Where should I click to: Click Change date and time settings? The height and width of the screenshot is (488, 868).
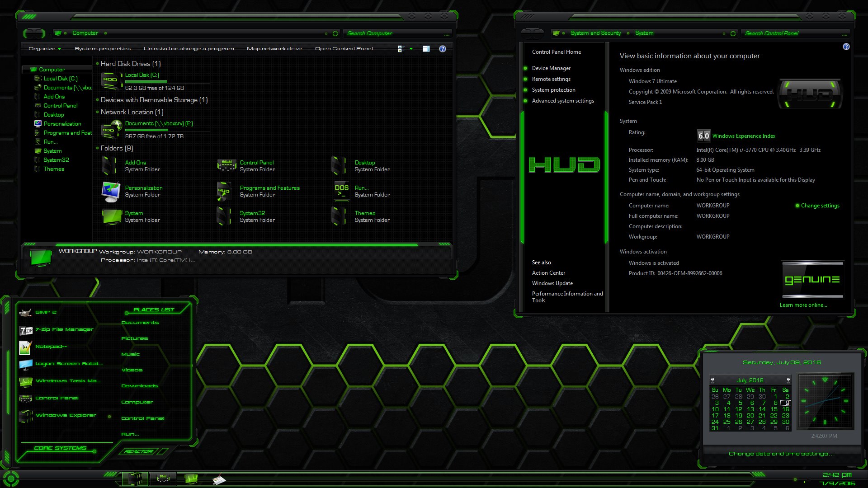[782, 454]
